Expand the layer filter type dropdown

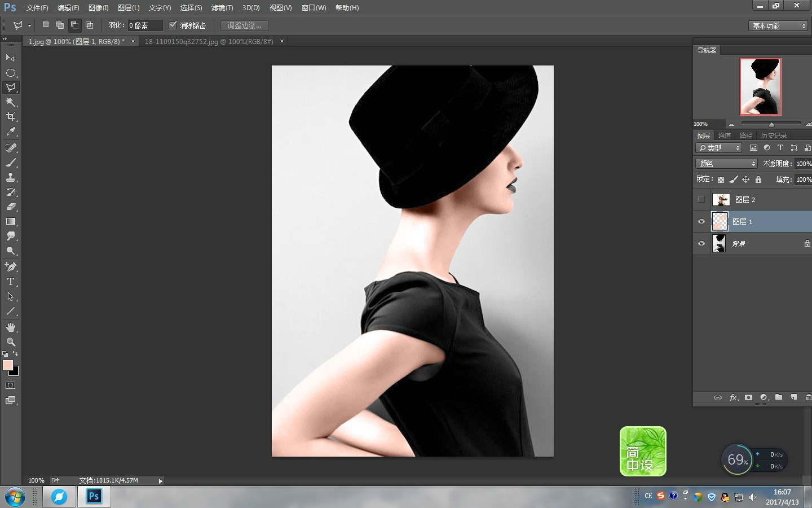click(719, 148)
